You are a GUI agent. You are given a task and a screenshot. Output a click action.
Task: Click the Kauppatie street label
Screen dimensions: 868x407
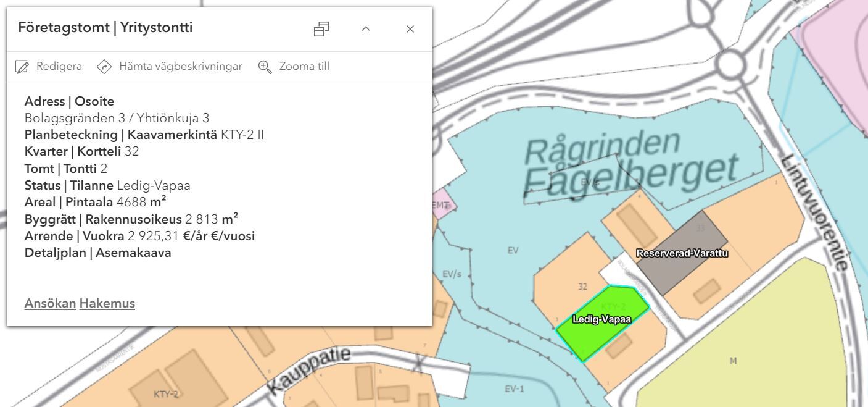point(309,371)
